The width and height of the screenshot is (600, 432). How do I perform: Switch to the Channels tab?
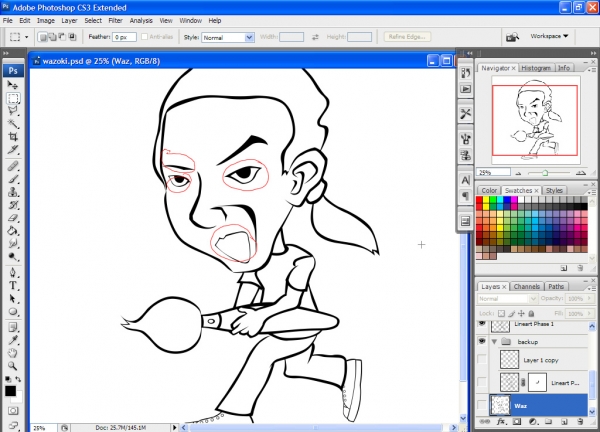coord(527,286)
